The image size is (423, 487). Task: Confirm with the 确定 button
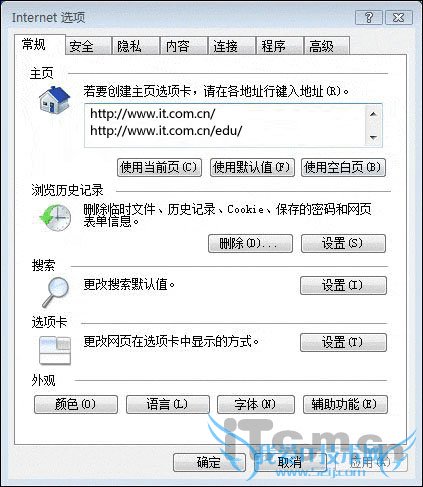tap(209, 462)
